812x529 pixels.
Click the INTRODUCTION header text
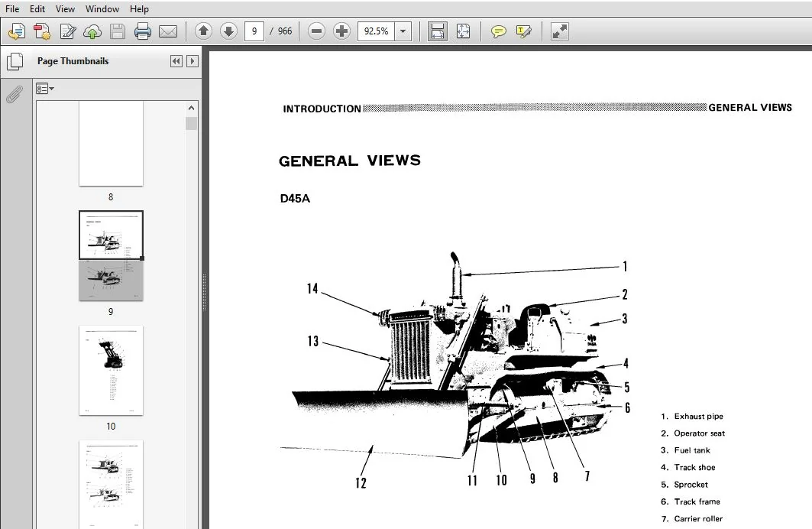pos(322,109)
